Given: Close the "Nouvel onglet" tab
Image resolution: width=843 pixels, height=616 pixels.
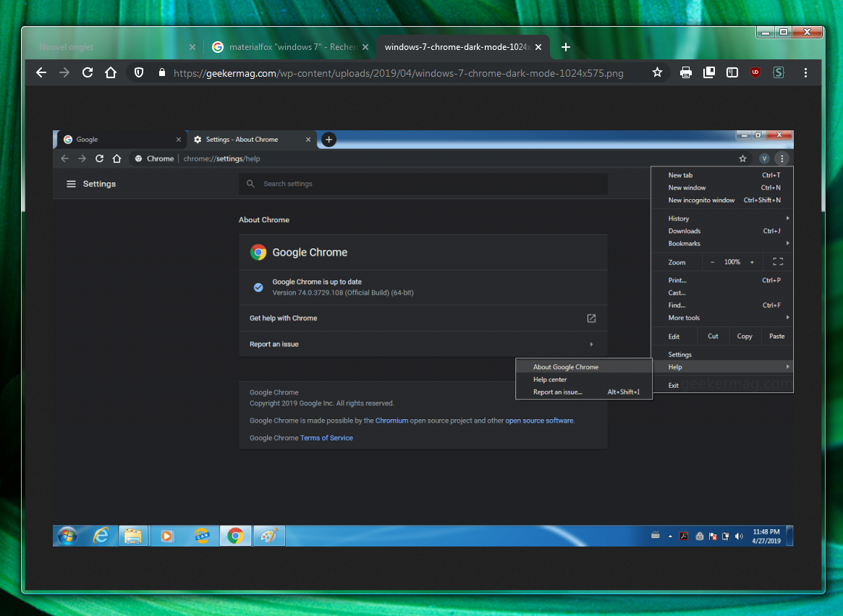Looking at the screenshot, I should tap(192, 47).
